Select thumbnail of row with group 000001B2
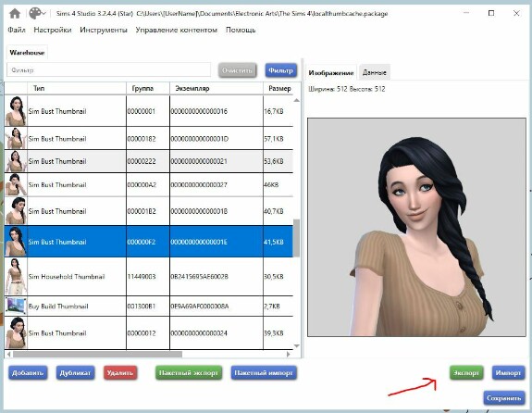This screenshot has width=532, height=413. coord(16,210)
